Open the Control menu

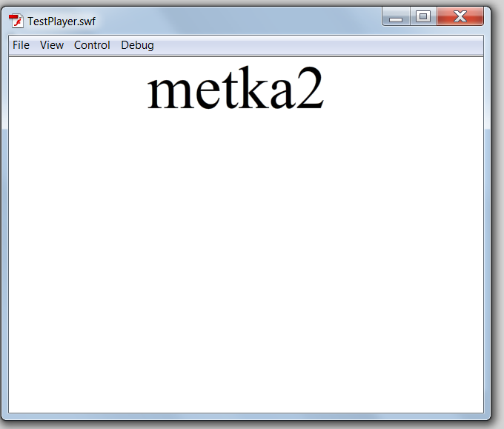pyautogui.click(x=92, y=45)
